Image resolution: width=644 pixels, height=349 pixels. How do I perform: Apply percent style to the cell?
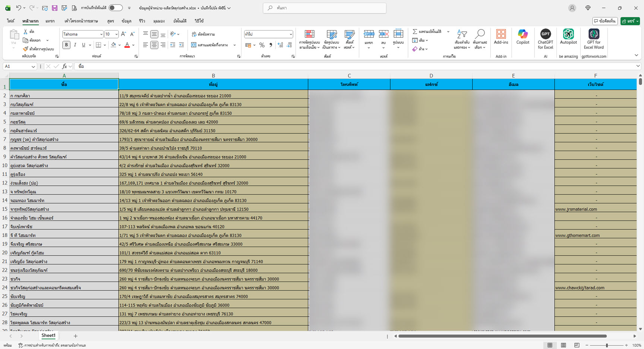[262, 45]
